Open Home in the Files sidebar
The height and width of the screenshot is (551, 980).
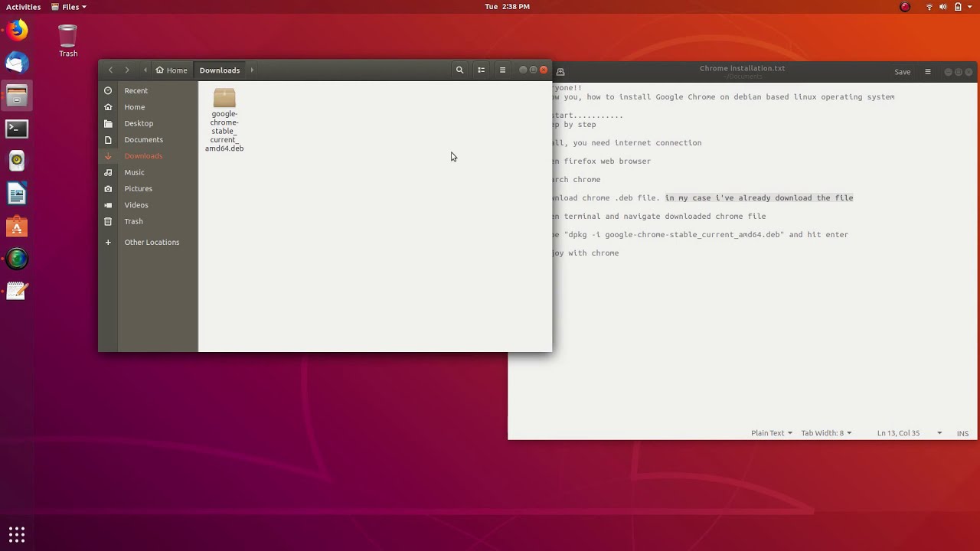148,107
